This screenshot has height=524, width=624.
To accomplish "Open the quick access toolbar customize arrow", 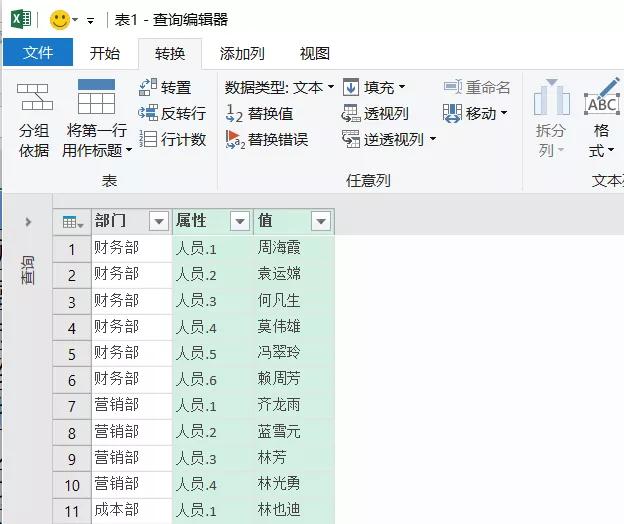I will tap(91, 21).
